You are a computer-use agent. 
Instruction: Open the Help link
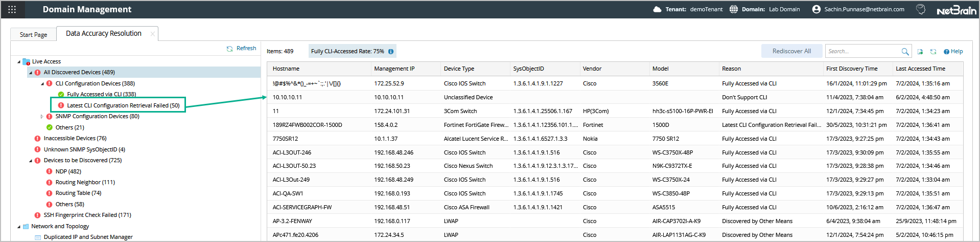(x=953, y=52)
